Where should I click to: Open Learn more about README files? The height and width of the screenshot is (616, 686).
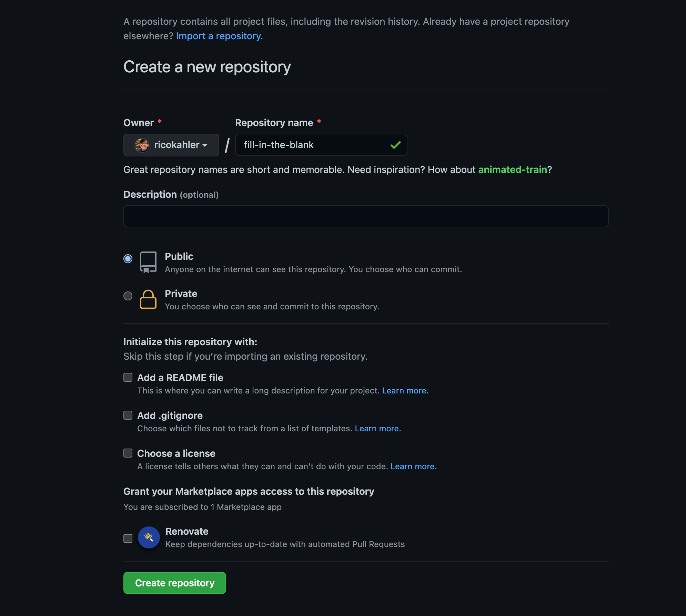pyautogui.click(x=405, y=390)
